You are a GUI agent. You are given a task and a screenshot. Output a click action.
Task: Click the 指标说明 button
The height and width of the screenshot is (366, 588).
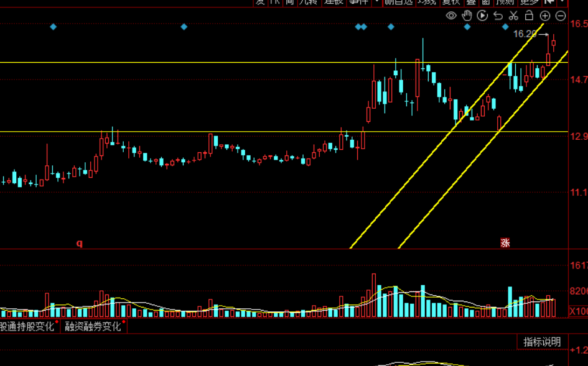[x=542, y=342]
